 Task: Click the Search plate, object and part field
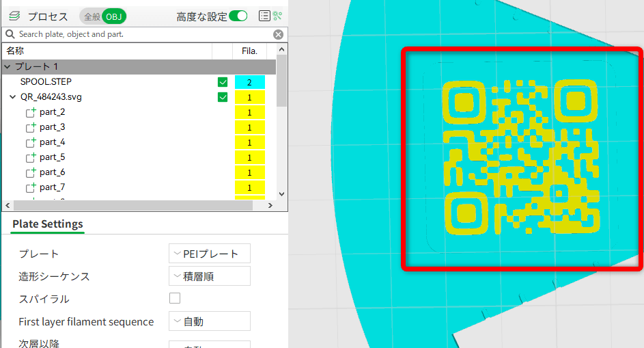click(143, 35)
